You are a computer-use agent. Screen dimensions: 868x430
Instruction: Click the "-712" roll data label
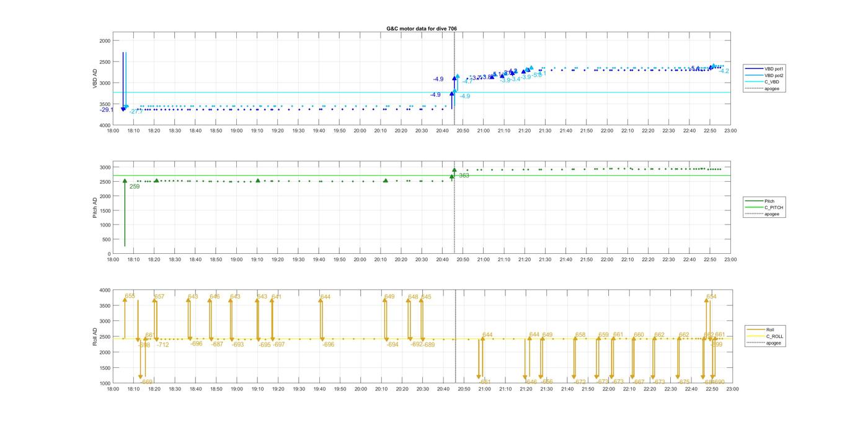coord(162,344)
